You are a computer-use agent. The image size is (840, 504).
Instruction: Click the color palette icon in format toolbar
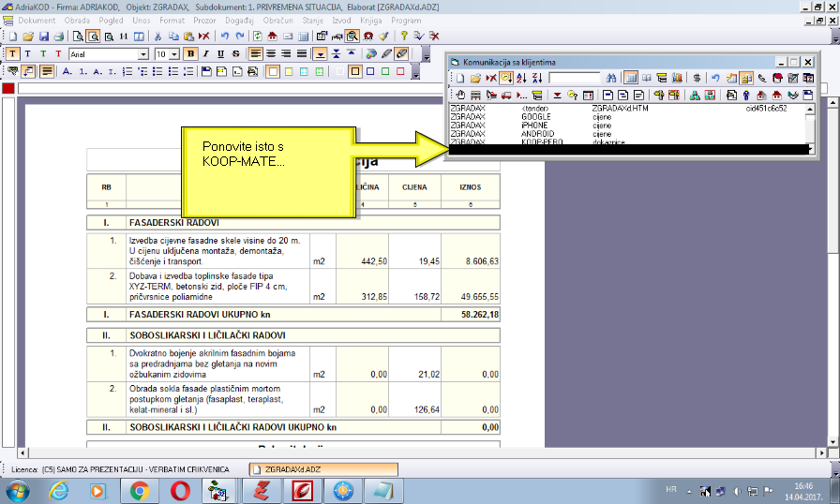pyautogui.click(x=370, y=54)
